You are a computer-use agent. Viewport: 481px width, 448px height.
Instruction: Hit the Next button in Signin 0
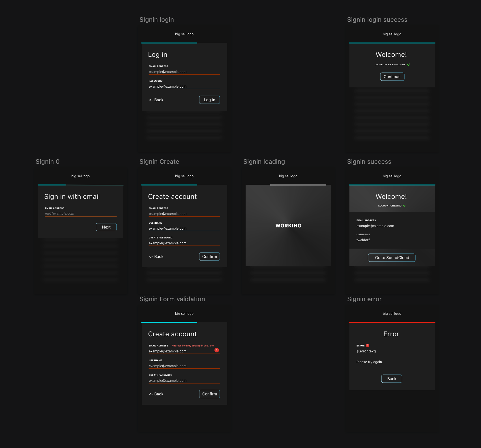106,227
